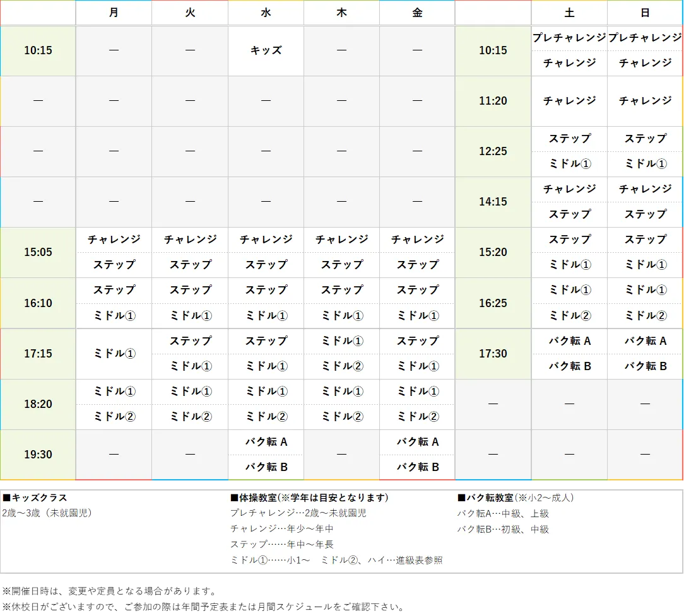
Task: Select the 土 column header
Action: (569, 13)
